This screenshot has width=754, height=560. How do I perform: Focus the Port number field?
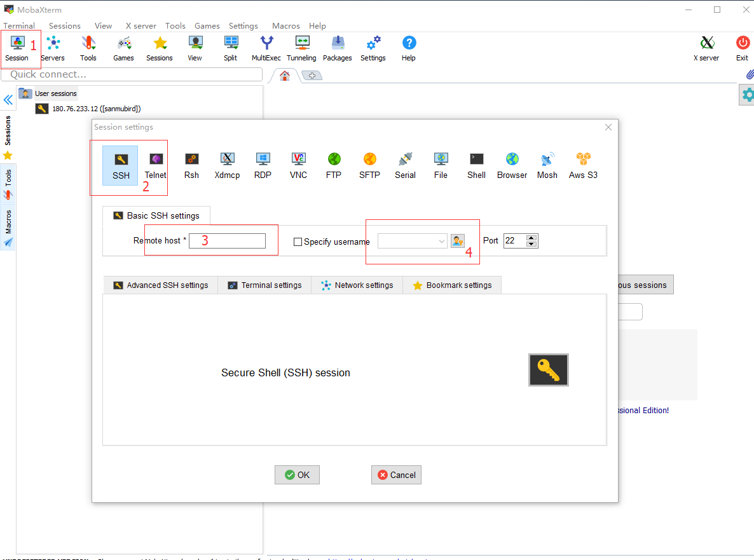514,241
